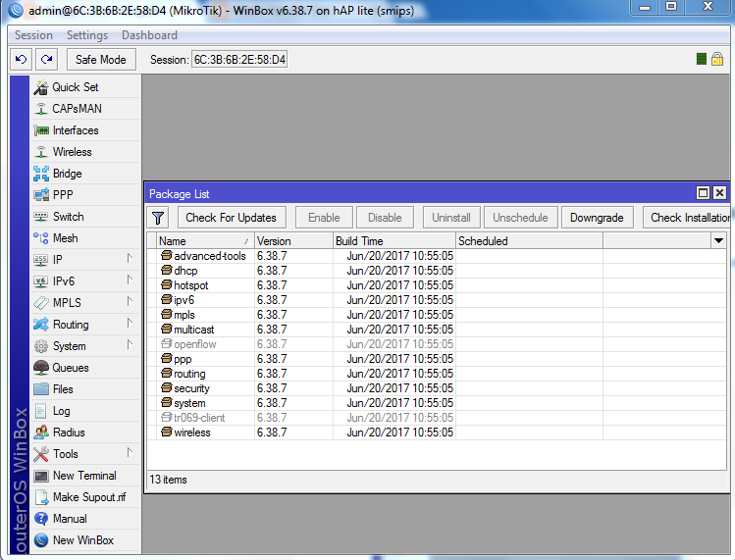The height and width of the screenshot is (560, 735).
Task: Click the Redo arrow toolbar button
Action: 46,60
